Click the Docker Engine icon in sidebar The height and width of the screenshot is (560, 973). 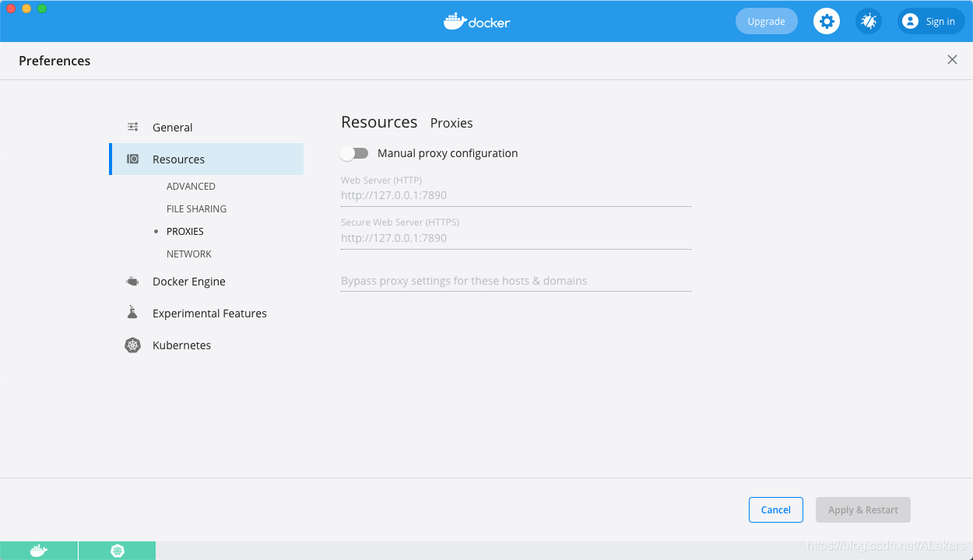[x=133, y=282]
